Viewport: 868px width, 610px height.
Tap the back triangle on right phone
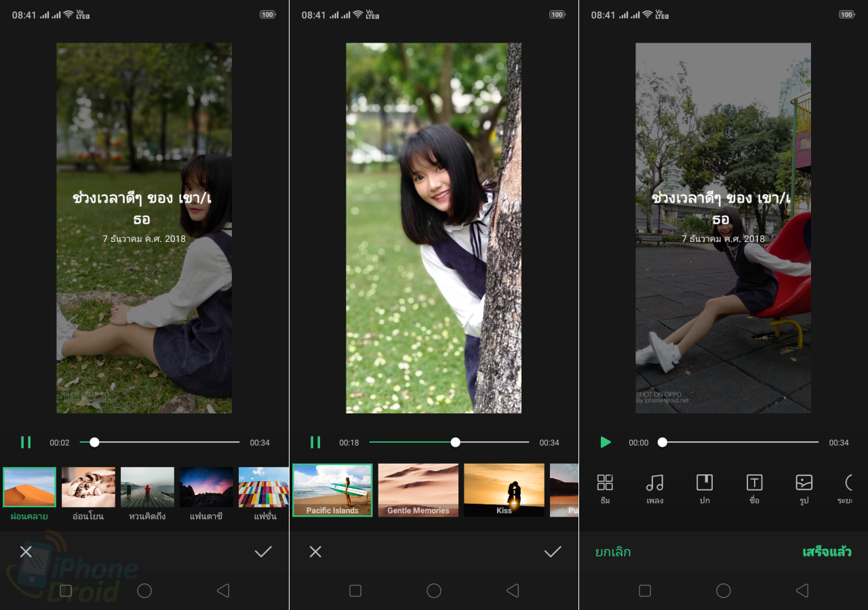802,591
